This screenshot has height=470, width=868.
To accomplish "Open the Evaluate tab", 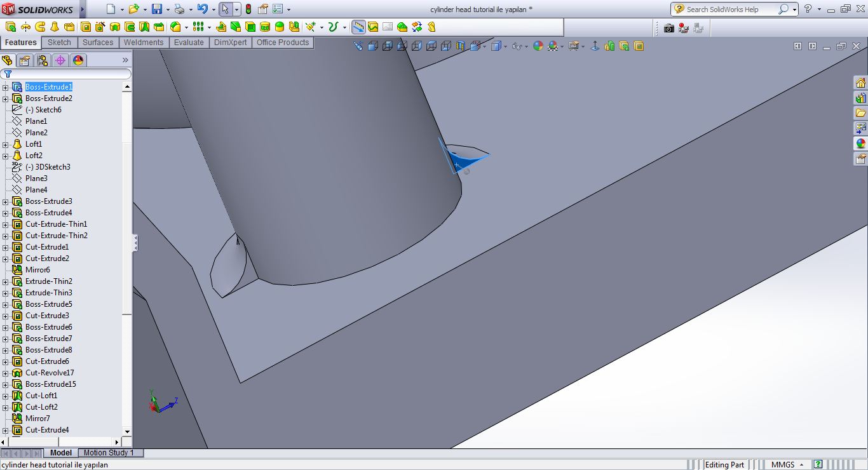I will [x=189, y=43].
